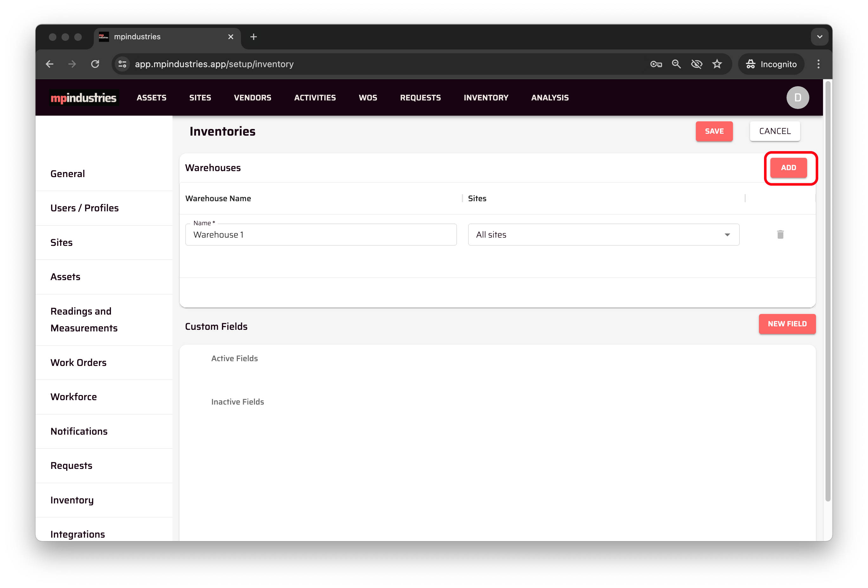Click the zoom magnifier icon in the address bar
This screenshot has width=868, height=588.
tap(676, 64)
